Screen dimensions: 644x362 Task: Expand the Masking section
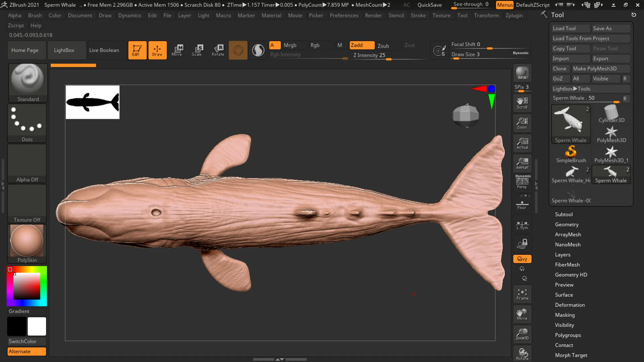click(x=565, y=315)
